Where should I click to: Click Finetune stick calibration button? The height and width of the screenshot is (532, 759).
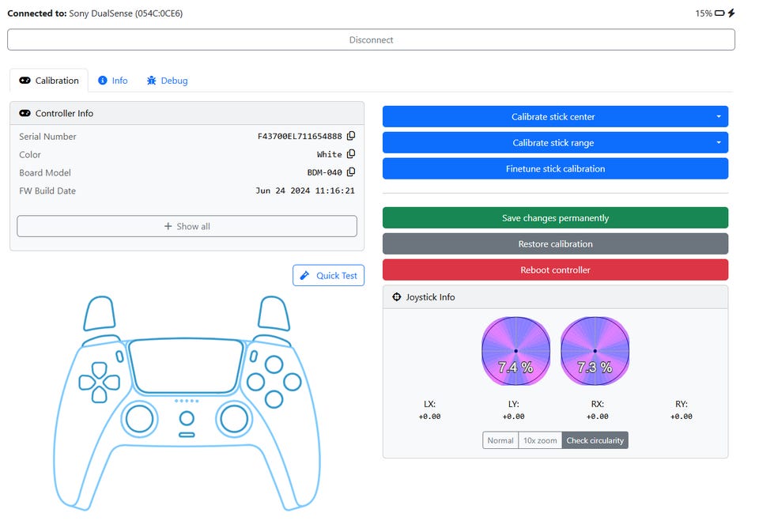pyautogui.click(x=555, y=168)
